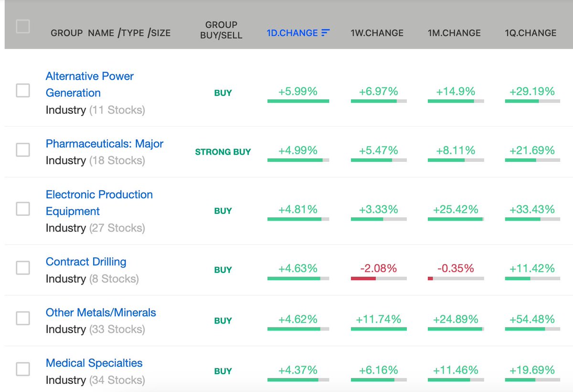Check the Medical Specialties row checkbox
The height and width of the screenshot is (392, 573).
(x=22, y=369)
